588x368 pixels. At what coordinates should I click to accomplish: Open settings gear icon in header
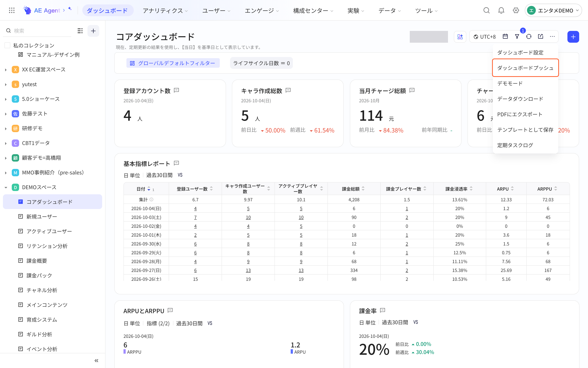tap(516, 10)
